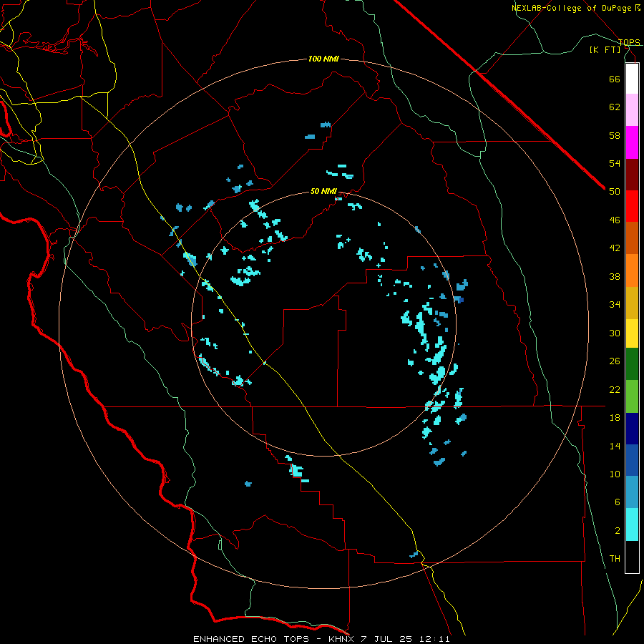Click the light green legend swatch

[x=632, y=396]
